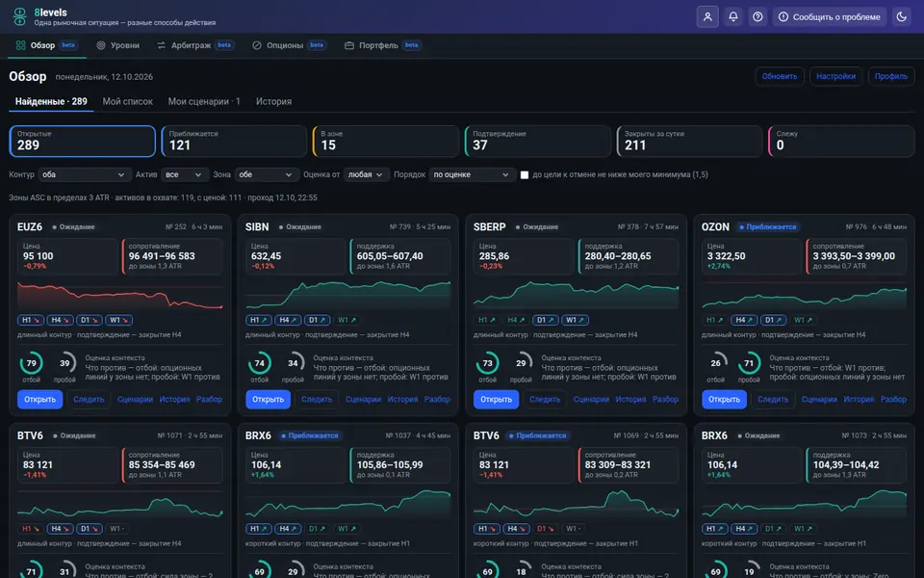This screenshot has width=924, height=578.
Task: Open the Мой список tab
Action: pos(127,101)
